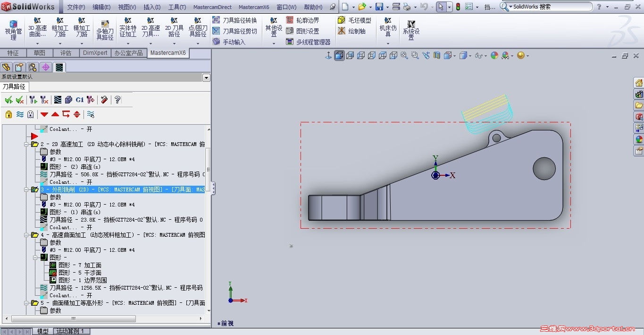This screenshot has width=644, height=335.
Task: Click the 刀具路径剪切 button
Action: pos(235,31)
